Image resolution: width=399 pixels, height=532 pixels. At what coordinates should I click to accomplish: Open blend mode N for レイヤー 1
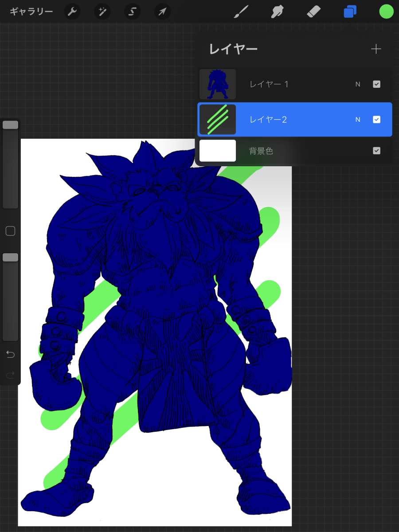[x=358, y=84]
